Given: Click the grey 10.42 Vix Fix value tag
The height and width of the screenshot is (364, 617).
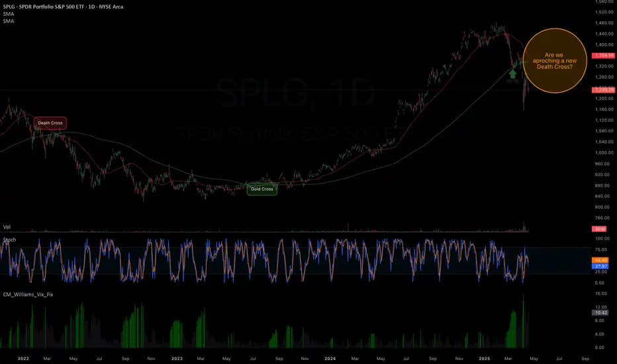Looking at the screenshot, I should point(600,313).
